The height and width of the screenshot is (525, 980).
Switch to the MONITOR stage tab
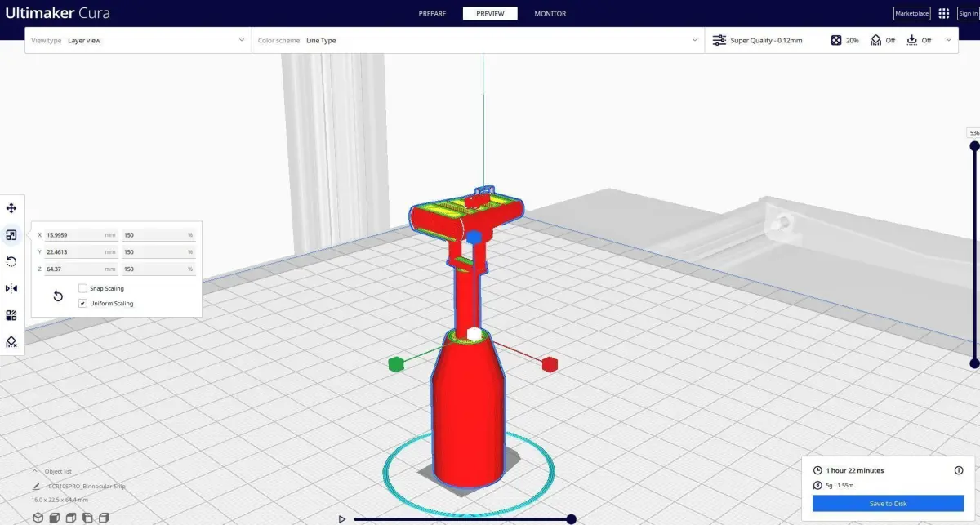(550, 13)
